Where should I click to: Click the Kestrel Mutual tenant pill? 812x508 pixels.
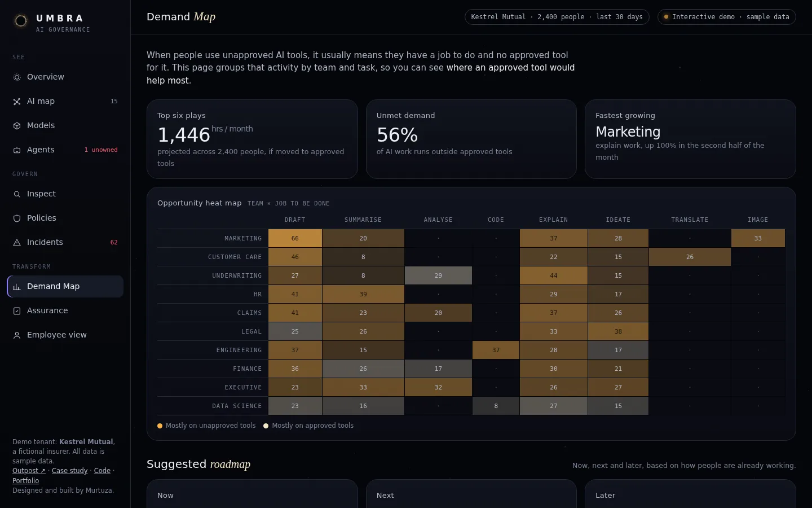[x=557, y=17]
